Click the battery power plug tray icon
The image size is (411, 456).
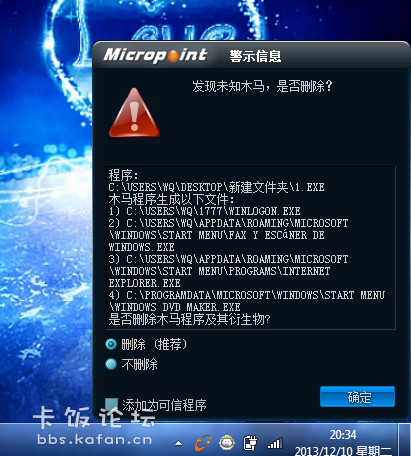(250, 443)
